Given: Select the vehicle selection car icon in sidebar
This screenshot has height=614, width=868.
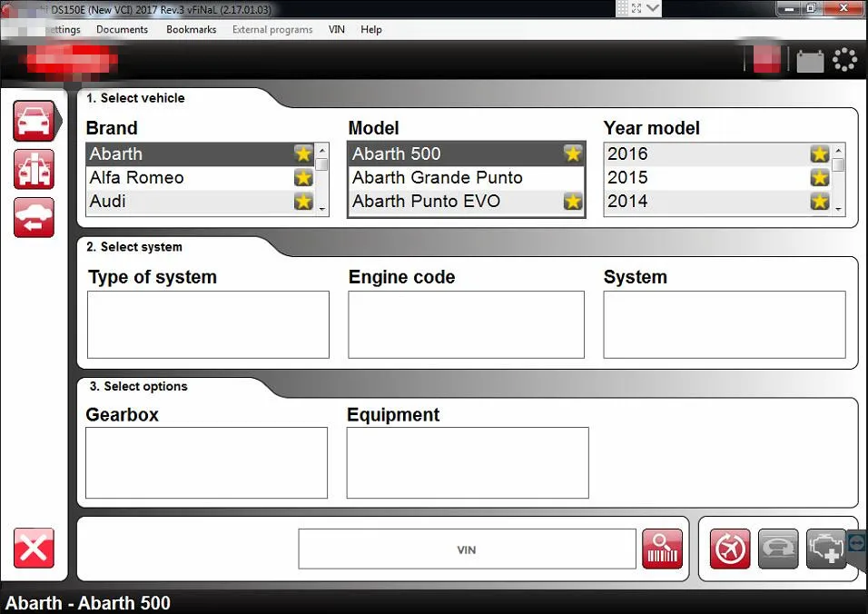Looking at the screenshot, I should click(34, 121).
